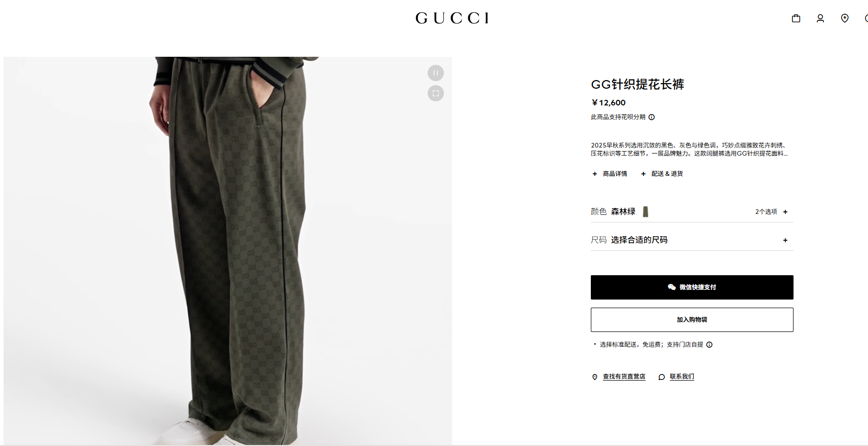Click the GUCCI logo

click(x=452, y=18)
